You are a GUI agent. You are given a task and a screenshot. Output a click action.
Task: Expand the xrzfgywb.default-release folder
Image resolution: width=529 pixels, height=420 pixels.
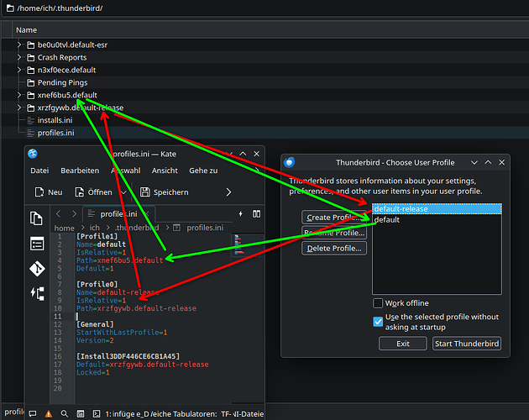tap(19, 108)
